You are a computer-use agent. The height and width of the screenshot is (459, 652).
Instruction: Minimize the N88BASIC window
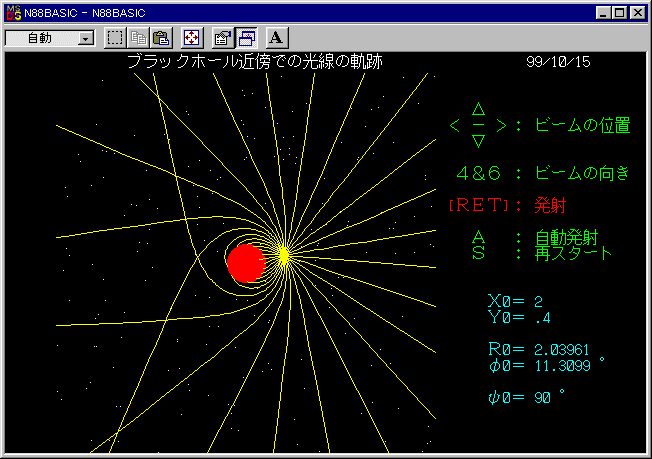tap(603, 12)
